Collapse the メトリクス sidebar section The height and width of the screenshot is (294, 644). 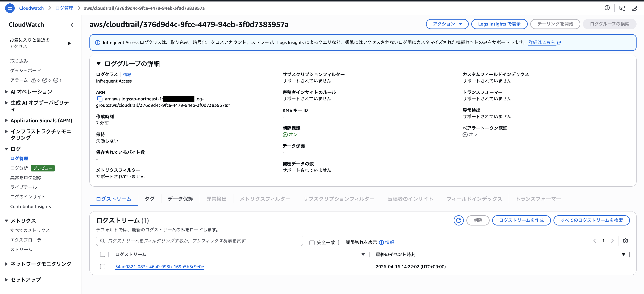tap(7, 221)
